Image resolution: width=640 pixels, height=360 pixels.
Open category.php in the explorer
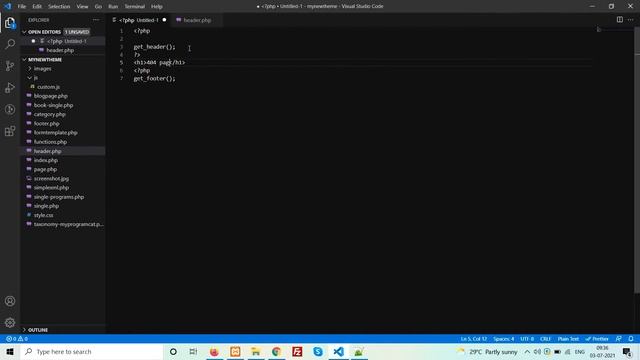pos(50,114)
